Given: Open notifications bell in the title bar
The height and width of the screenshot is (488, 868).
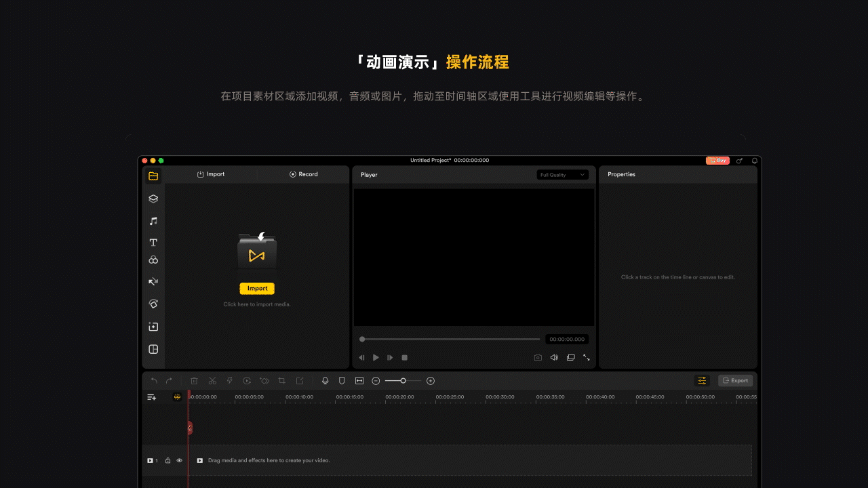Looking at the screenshot, I should pyautogui.click(x=754, y=161).
